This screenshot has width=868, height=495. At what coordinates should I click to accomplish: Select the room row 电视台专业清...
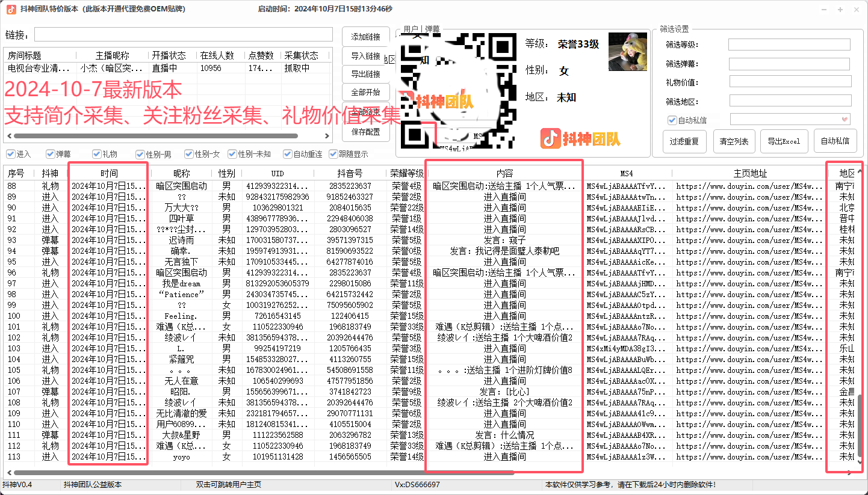167,68
